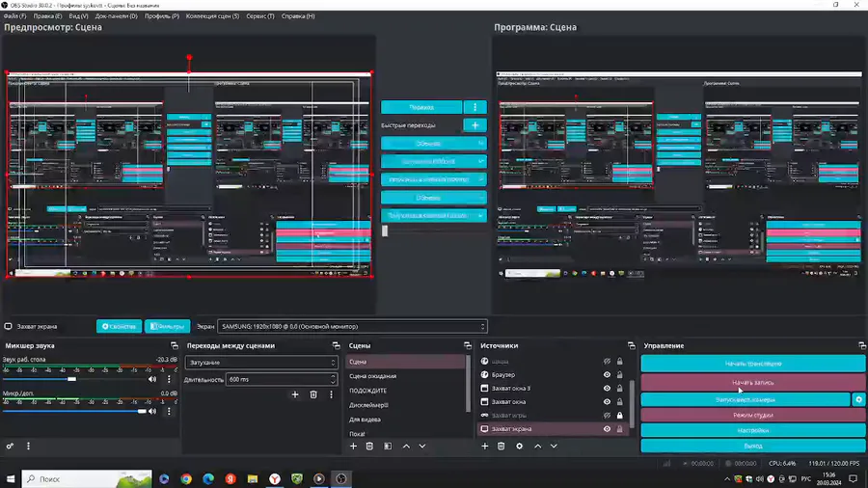
Task: Unlock the Захват игры source
Action: point(619,416)
